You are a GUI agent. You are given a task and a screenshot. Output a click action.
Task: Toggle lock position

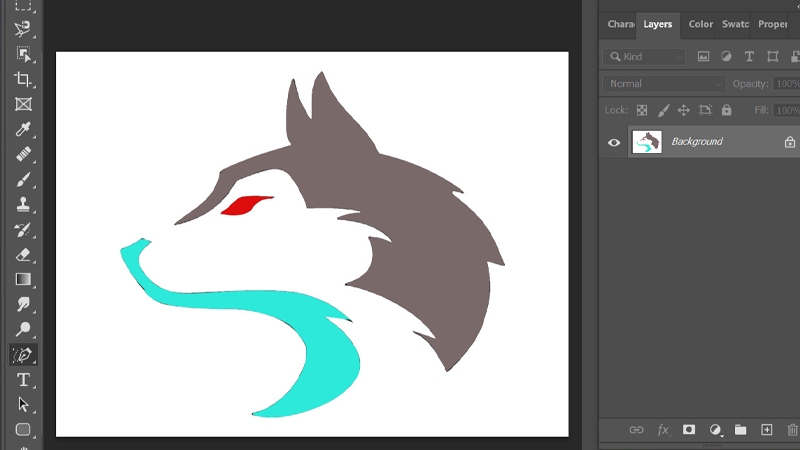tap(684, 110)
